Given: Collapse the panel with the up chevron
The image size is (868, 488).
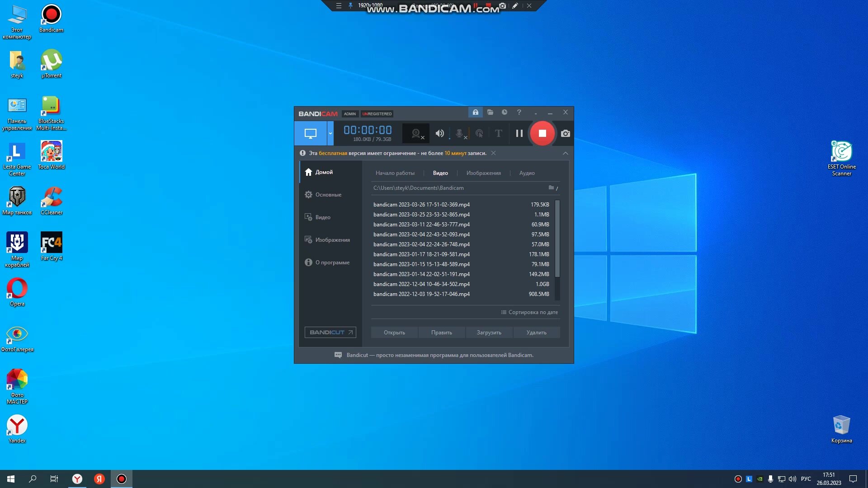Looking at the screenshot, I should coord(565,153).
